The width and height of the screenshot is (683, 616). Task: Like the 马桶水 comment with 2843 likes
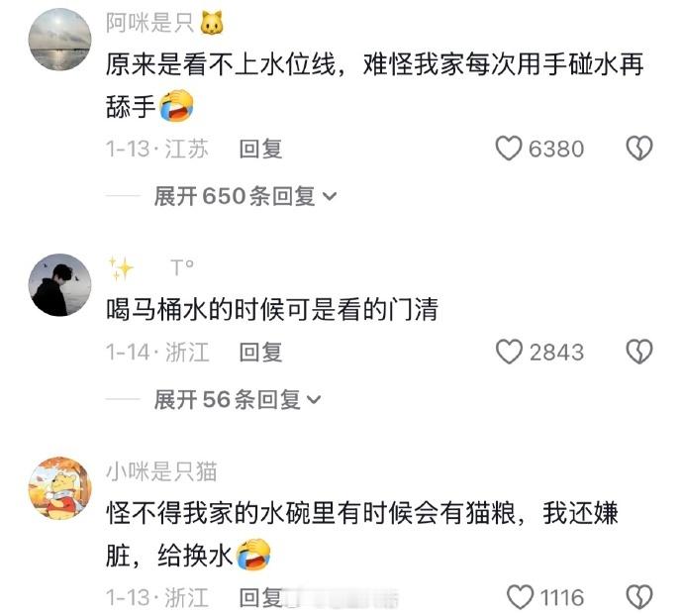tap(509, 352)
